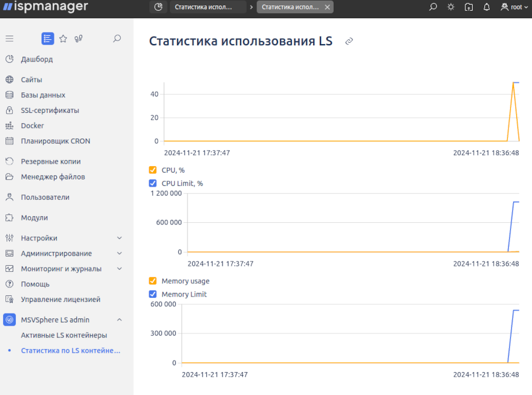Viewport: 532px width, 395px height.
Task: Collapse the MSVSphere LS admin section
Action: click(119, 320)
